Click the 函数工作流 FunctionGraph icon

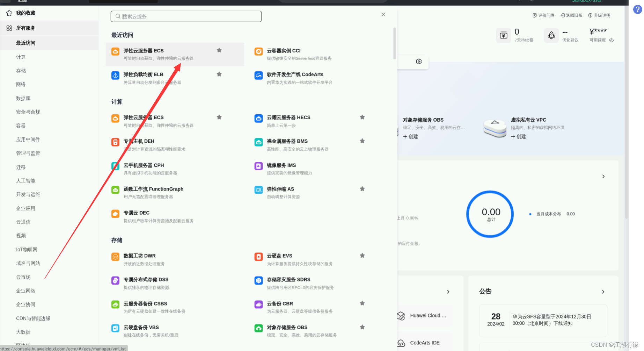[x=115, y=190]
